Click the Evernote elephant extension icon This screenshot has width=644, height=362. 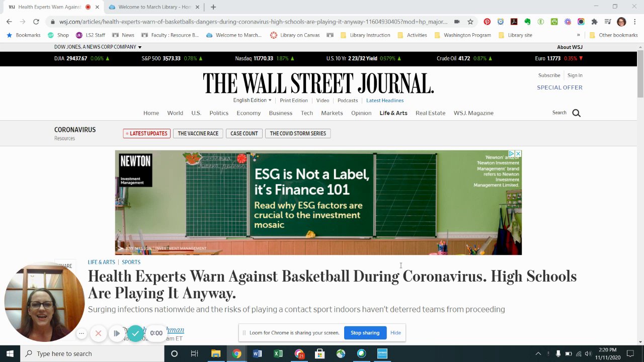click(527, 22)
